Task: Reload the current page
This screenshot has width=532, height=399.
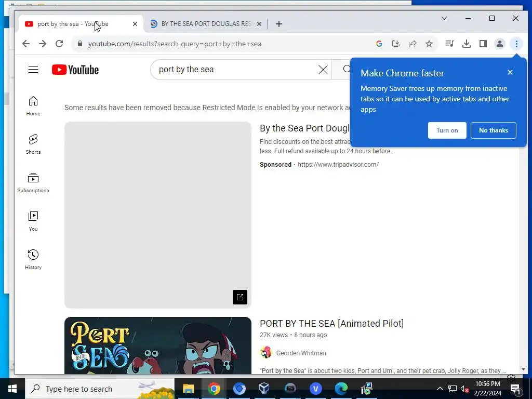Action: click(x=59, y=44)
